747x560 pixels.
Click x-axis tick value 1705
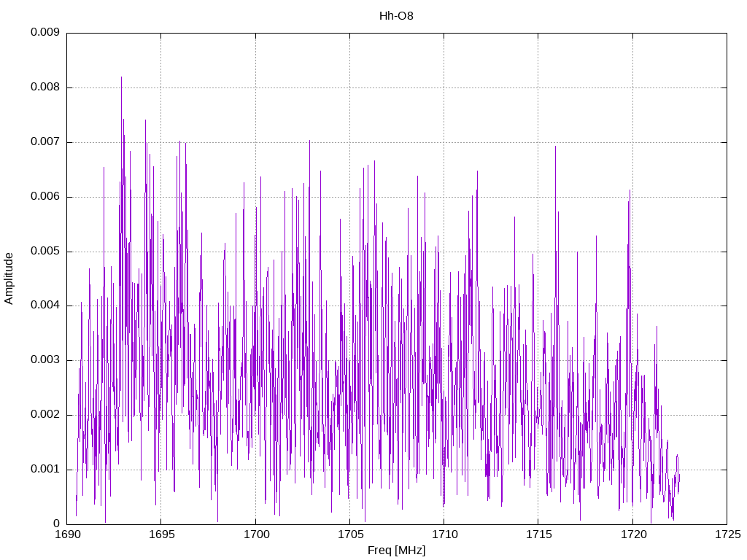[x=350, y=534]
